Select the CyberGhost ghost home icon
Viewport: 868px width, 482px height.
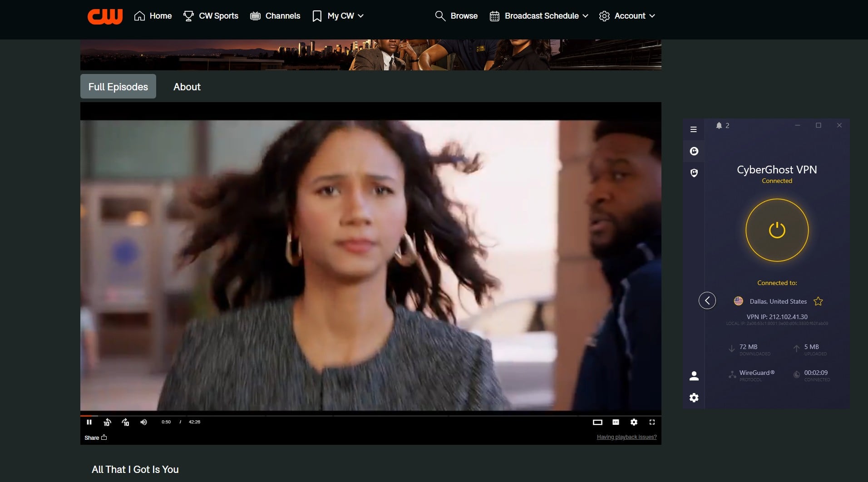(x=694, y=151)
